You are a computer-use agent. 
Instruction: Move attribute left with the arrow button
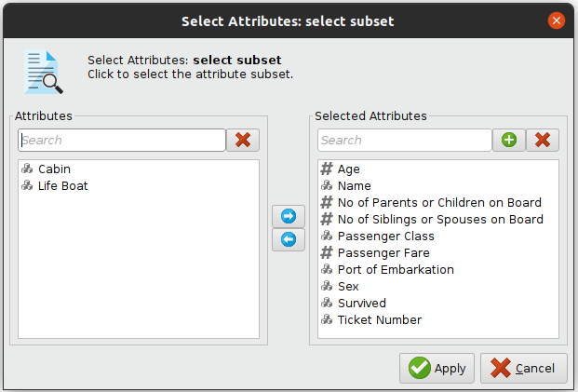pyautogui.click(x=288, y=240)
